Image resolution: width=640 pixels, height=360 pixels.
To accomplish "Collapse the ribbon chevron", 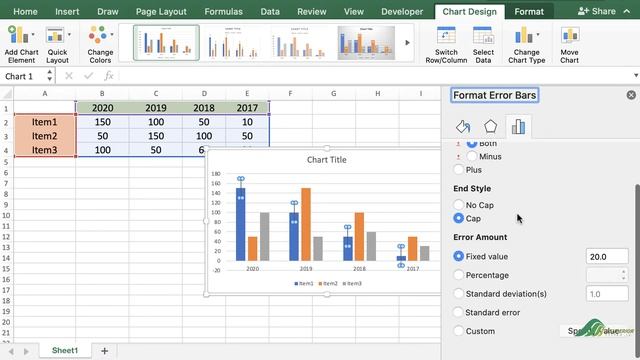I will pyautogui.click(x=627, y=11).
